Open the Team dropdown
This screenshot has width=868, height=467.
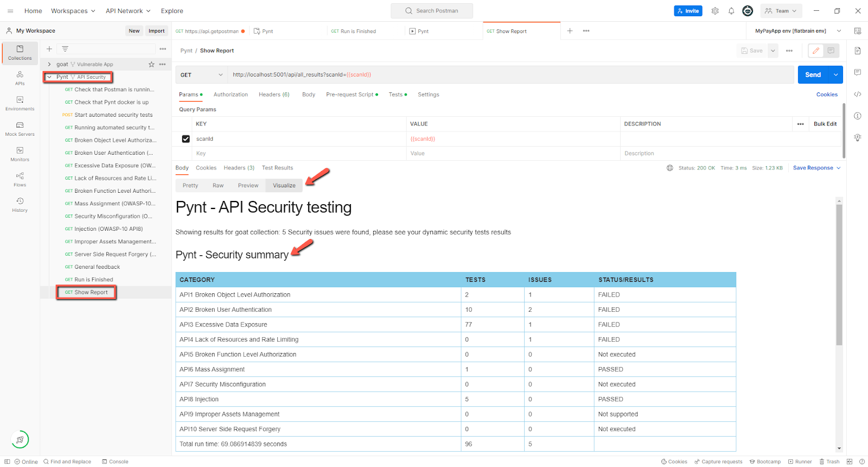tap(781, 11)
